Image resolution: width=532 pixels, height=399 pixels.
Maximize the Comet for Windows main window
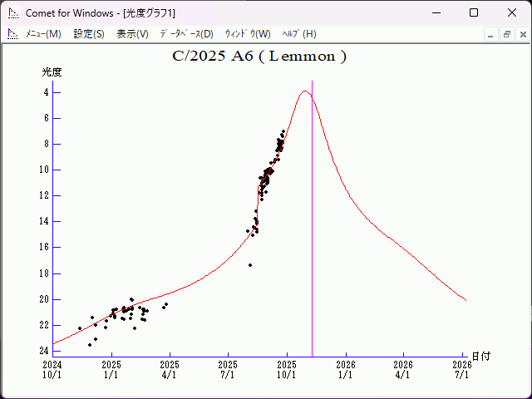[473, 12]
